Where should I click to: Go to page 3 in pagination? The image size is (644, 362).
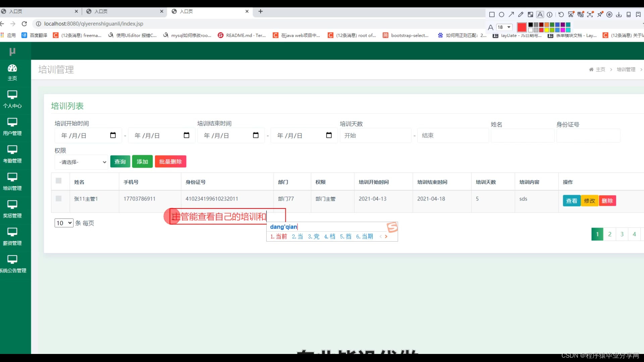coord(622,234)
